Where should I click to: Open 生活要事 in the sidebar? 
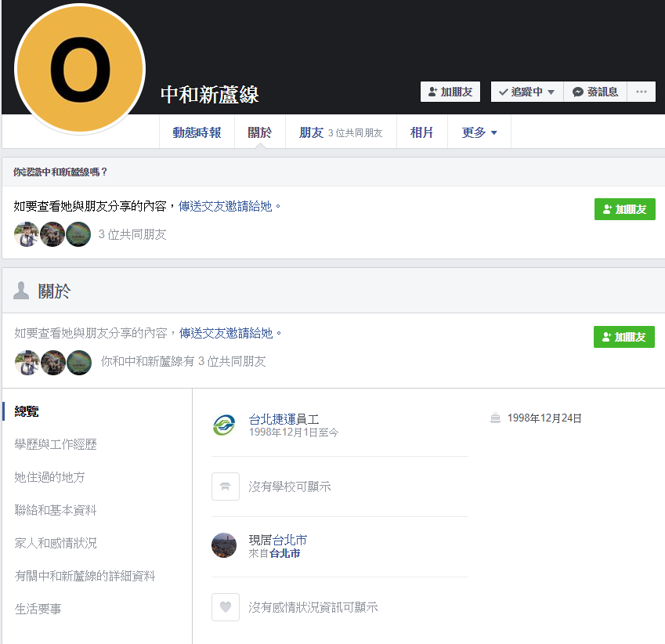tap(38, 609)
